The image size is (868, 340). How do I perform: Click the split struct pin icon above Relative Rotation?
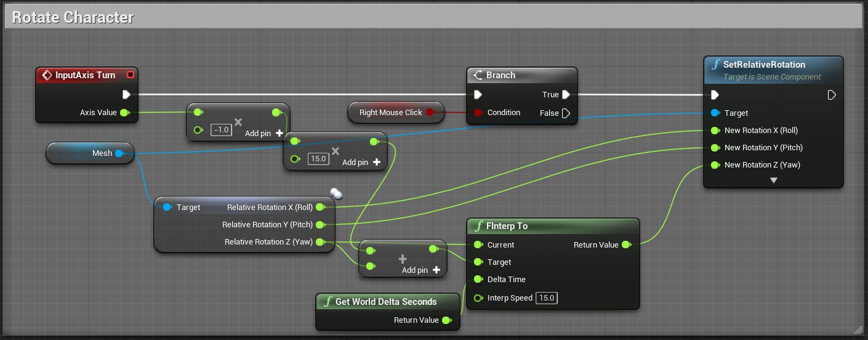336,194
